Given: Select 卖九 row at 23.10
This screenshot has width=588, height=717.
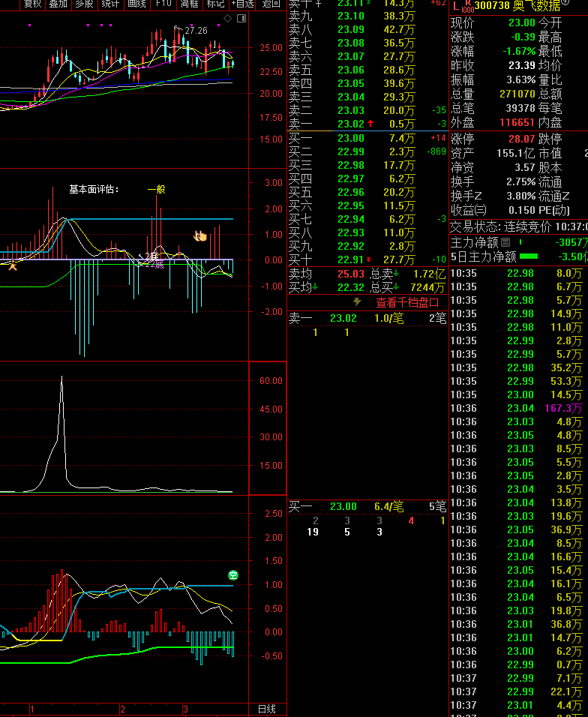Looking at the screenshot, I should 368,16.
